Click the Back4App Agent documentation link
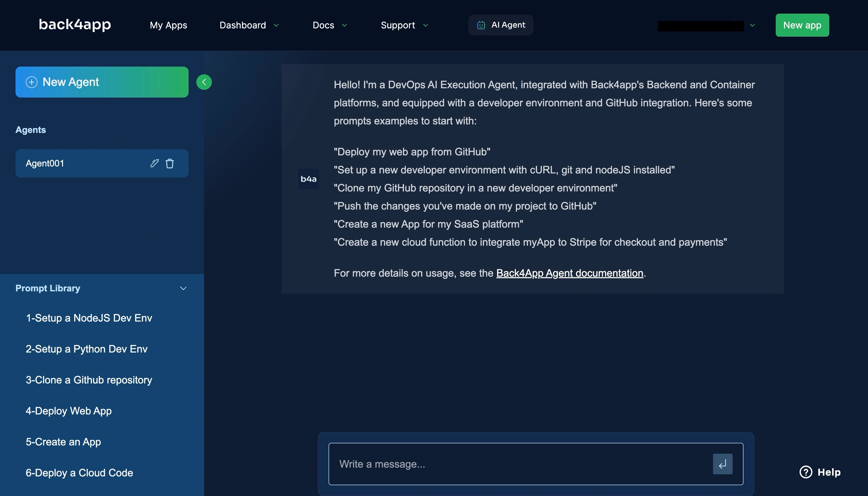This screenshot has width=868, height=496. coord(569,273)
